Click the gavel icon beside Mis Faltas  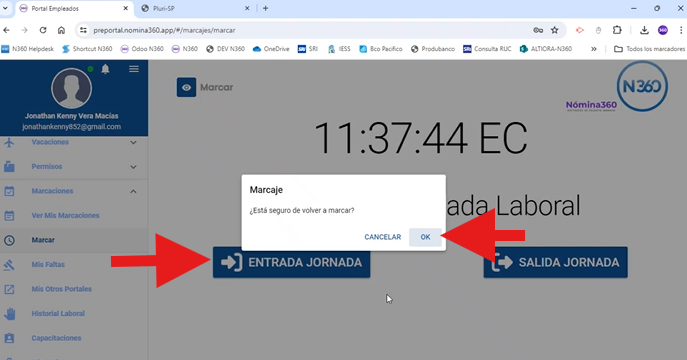[9, 265]
